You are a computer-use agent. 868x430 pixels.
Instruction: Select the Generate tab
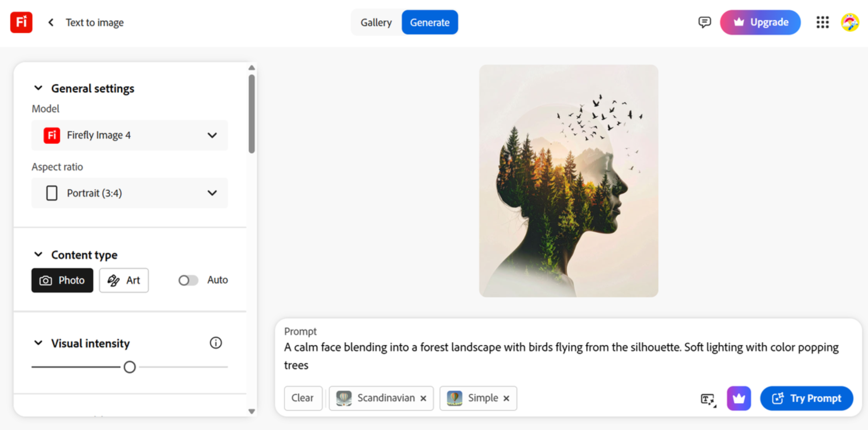point(430,22)
